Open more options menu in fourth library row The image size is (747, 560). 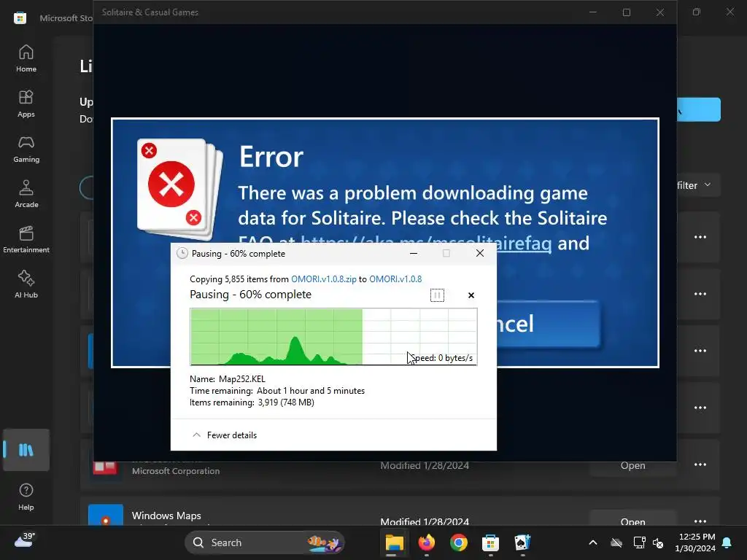[x=700, y=408]
